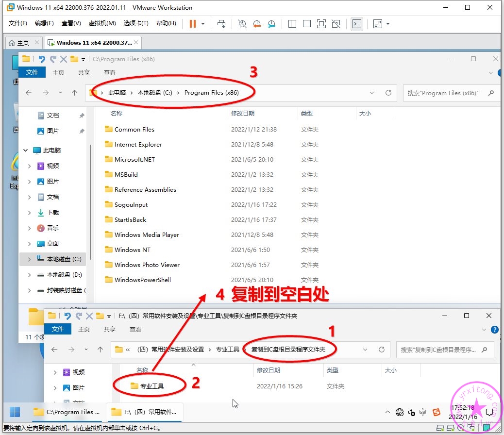This screenshot has height=435, width=504.
Task: Select 桌面 in the navigation pane
Action: (x=53, y=243)
